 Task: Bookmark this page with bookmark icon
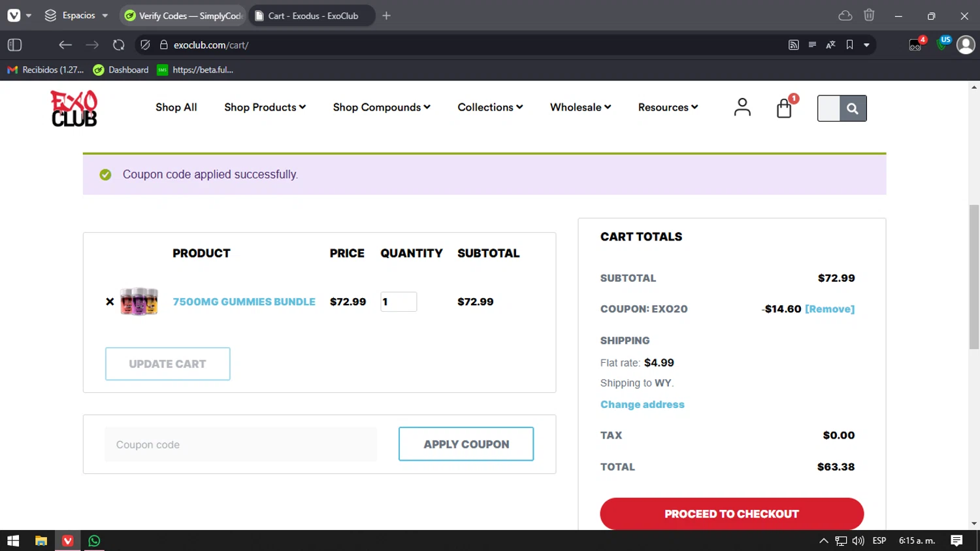coord(849,45)
